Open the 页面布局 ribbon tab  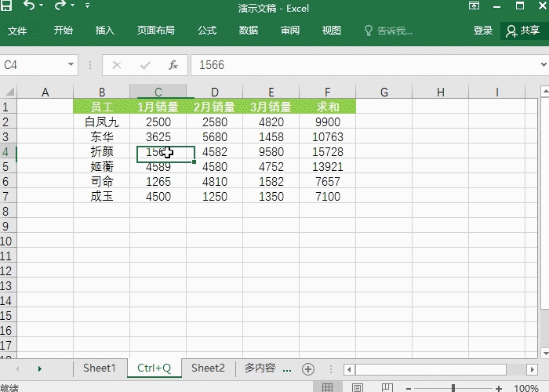click(156, 31)
